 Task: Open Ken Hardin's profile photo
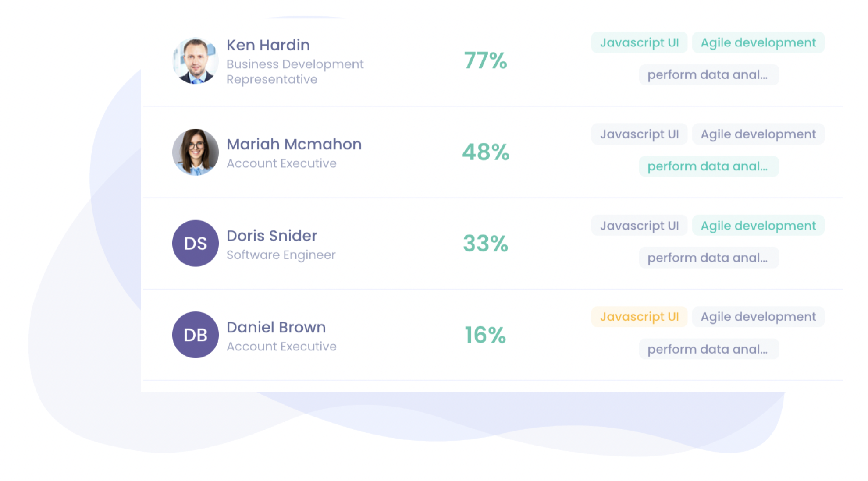[195, 61]
